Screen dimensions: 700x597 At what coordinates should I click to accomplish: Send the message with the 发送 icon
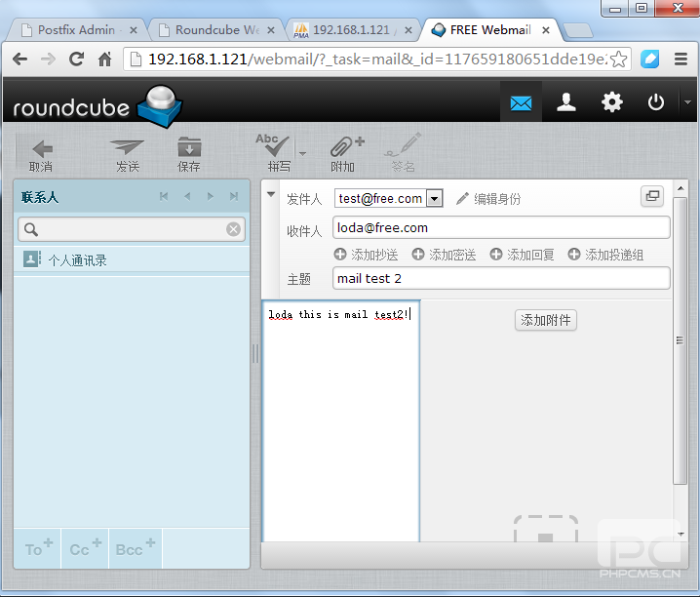(x=128, y=154)
